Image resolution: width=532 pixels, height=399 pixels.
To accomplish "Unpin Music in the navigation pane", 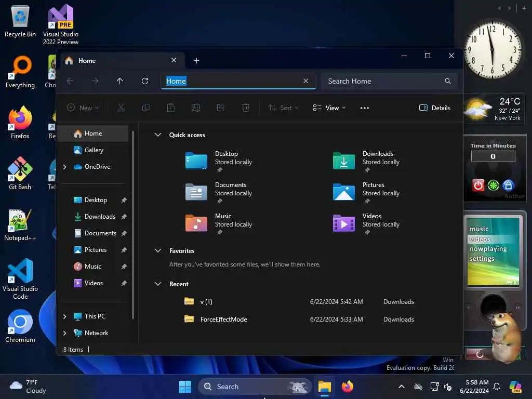I will (x=124, y=267).
